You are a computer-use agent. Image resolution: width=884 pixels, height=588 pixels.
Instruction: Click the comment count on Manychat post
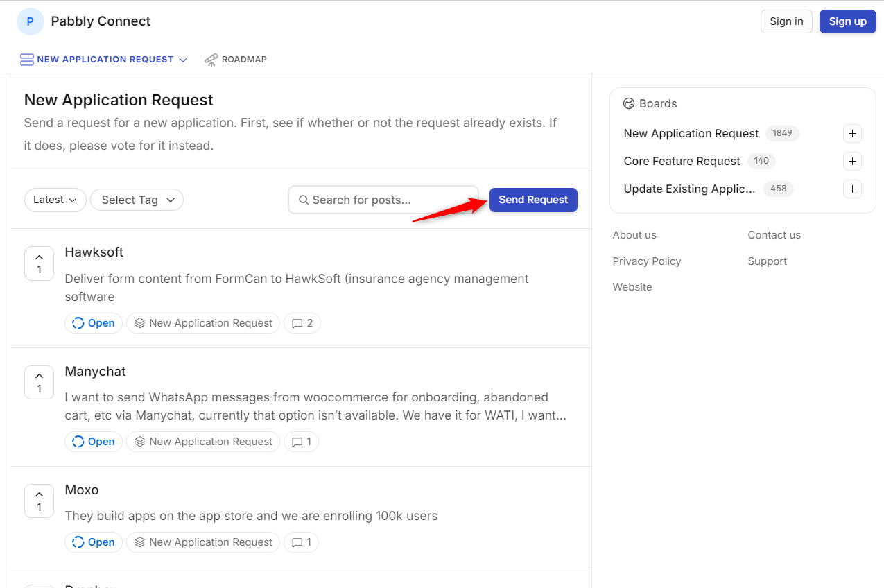[302, 442]
